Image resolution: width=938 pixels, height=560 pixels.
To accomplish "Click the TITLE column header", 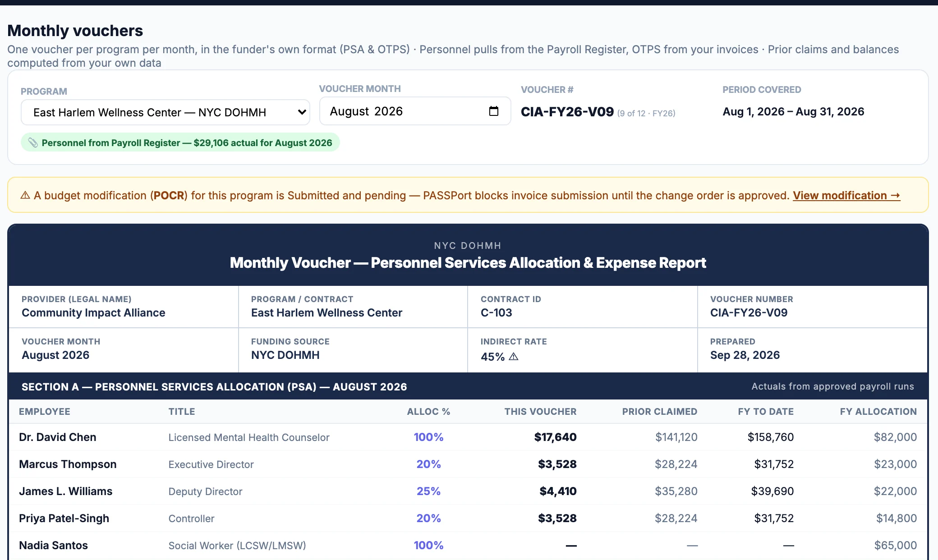I will (182, 411).
